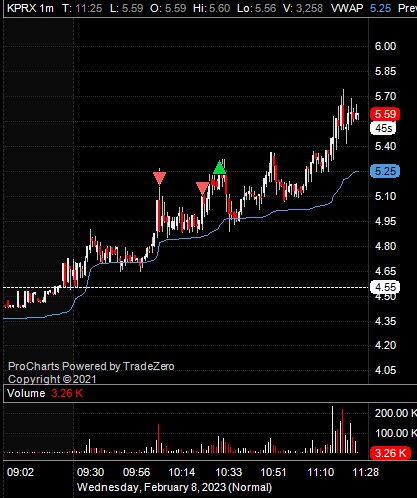
Task: Click the 4.65 price axis label
Action: click(385, 271)
